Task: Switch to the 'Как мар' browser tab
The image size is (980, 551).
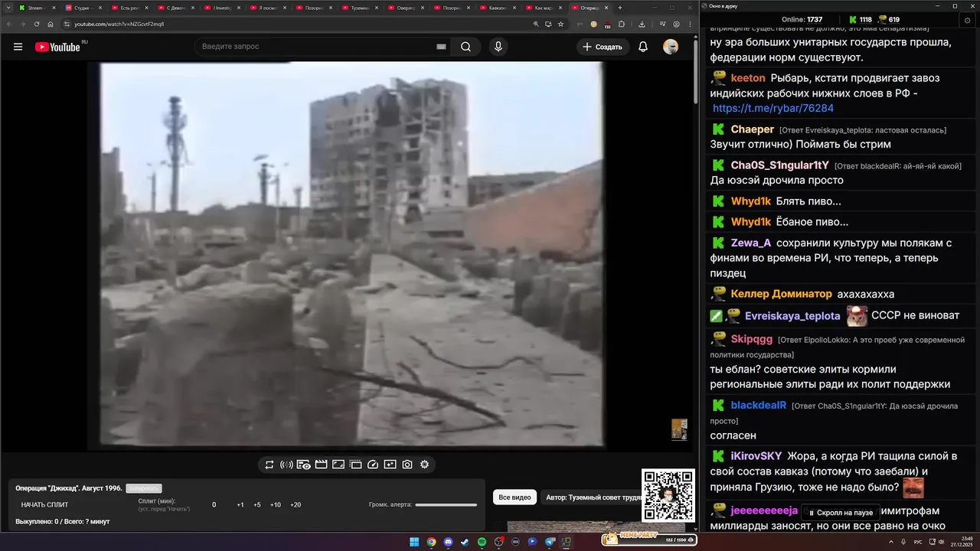Action: [x=544, y=8]
